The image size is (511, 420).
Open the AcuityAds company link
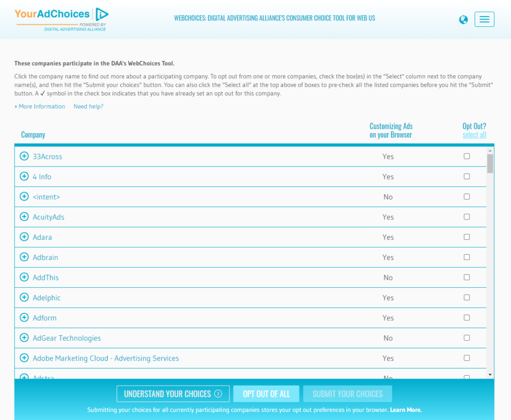(48, 217)
